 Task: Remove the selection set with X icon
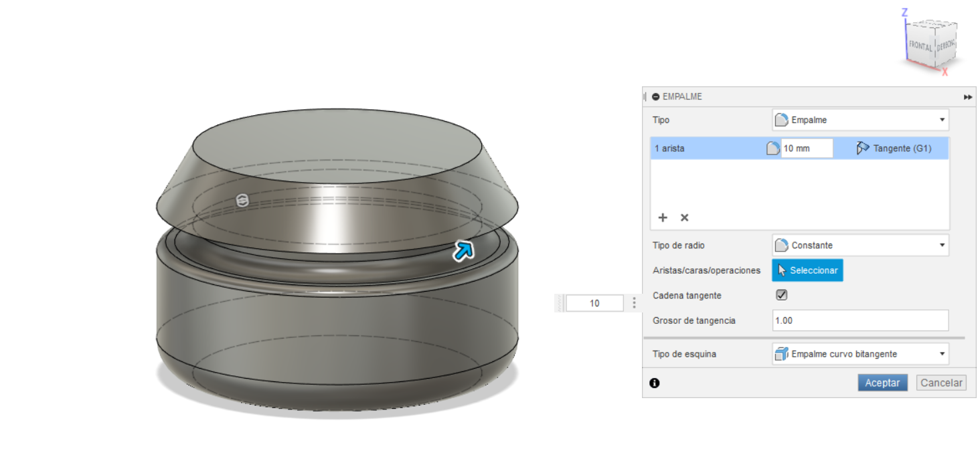click(x=684, y=217)
